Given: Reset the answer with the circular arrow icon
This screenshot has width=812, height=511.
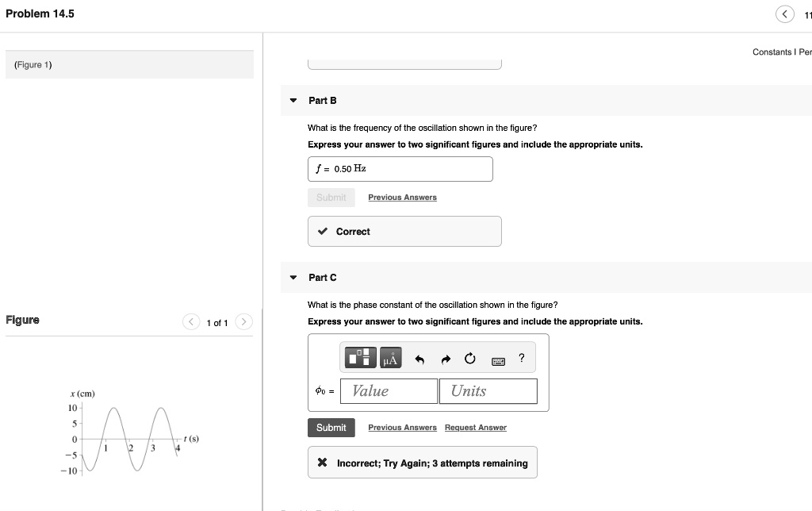Looking at the screenshot, I should coord(469,357).
